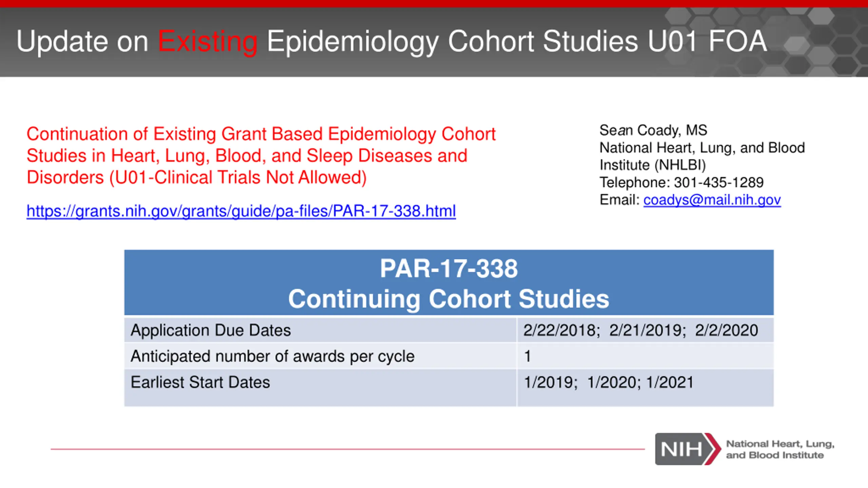
Task: Click the name 'Sean Coady, MS'
Action: [653, 130]
